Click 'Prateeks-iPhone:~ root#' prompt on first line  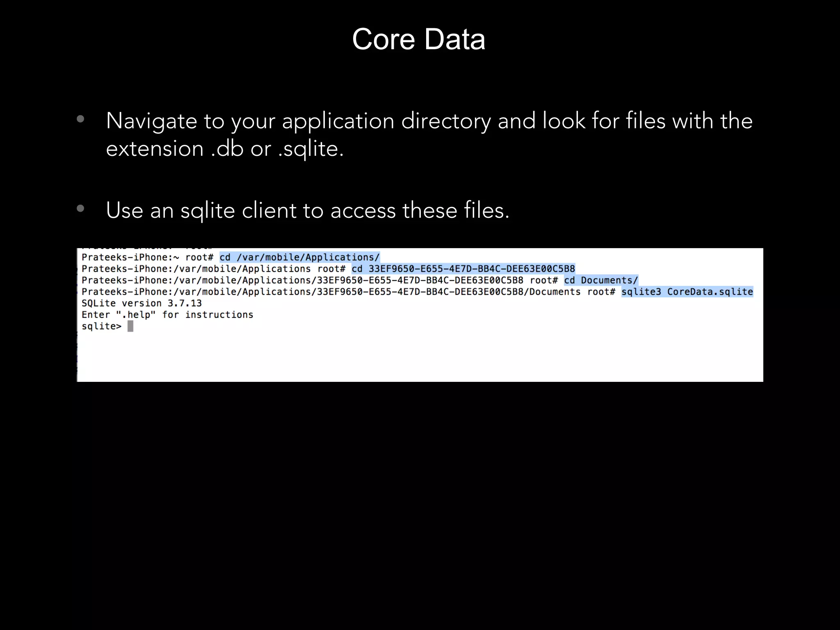coord(147,258)
